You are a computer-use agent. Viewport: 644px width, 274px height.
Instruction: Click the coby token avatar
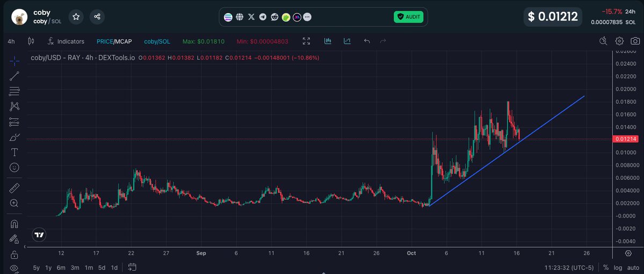pyautogui.click(x=20, y=17)
